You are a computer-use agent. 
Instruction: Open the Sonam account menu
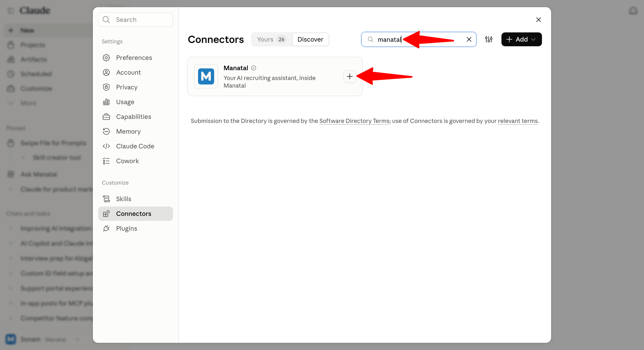[43, 339]
